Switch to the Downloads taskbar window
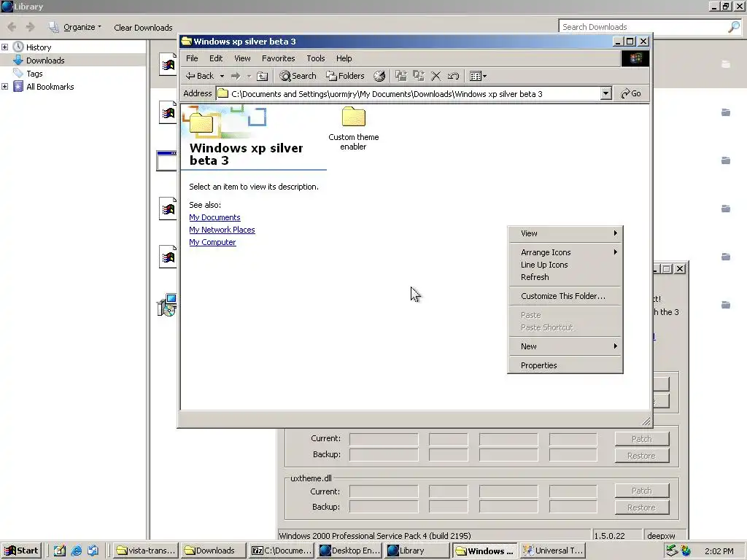 (213, 551)
